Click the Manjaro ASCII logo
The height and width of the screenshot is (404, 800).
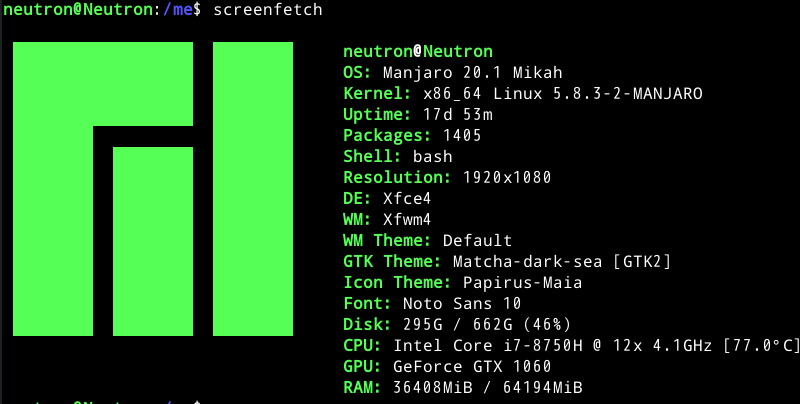(x=152, y=190)
